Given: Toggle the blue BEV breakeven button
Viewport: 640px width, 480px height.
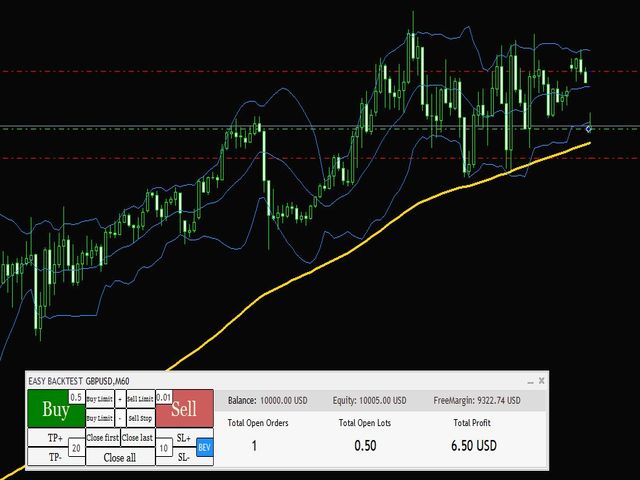Looking at the screenshot, I should 205,447.
